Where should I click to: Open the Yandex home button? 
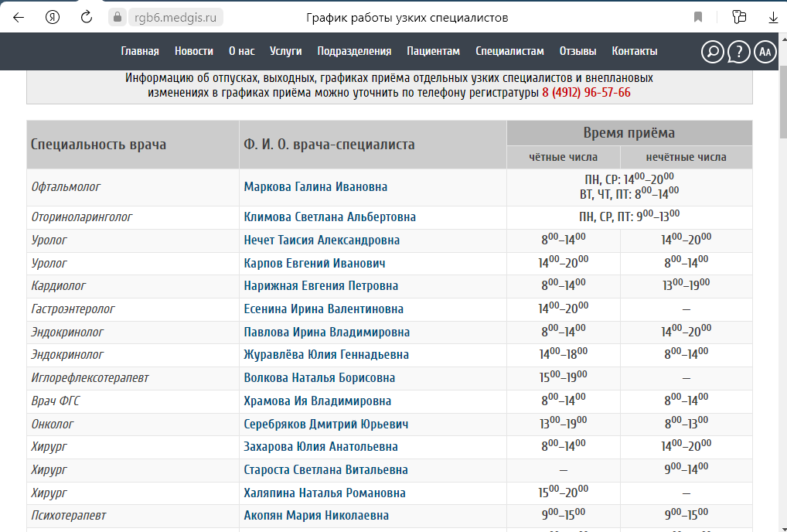click(x=53, y=17)
